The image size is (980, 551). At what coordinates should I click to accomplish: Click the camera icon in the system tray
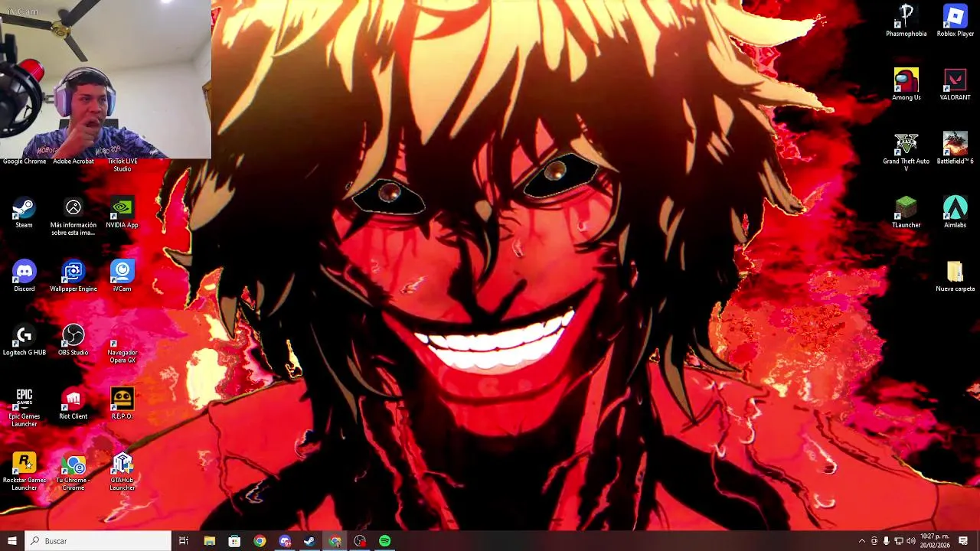pos(874,541)
